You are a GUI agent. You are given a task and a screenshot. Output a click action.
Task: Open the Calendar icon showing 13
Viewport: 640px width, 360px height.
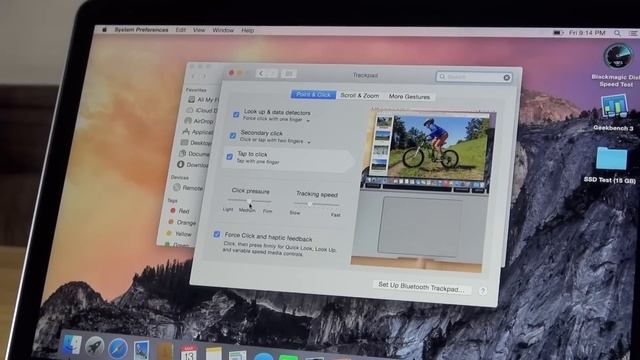pos(189,353)
